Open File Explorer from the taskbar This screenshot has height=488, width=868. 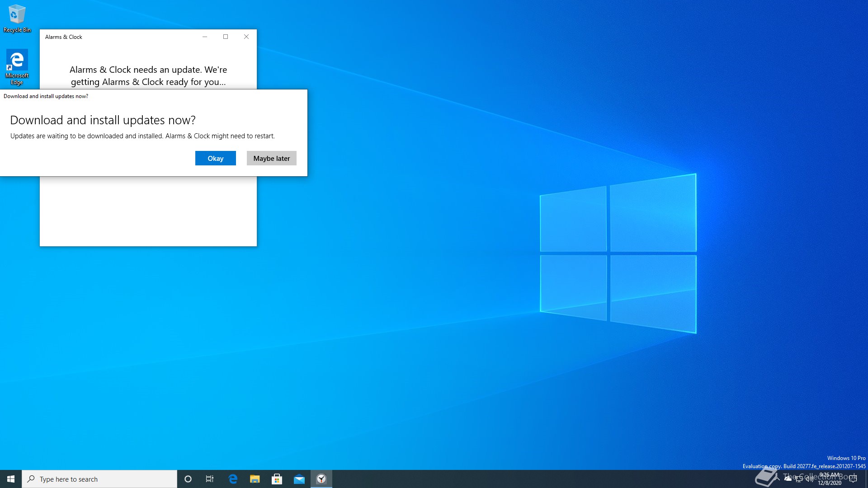(x=255, y=479)
